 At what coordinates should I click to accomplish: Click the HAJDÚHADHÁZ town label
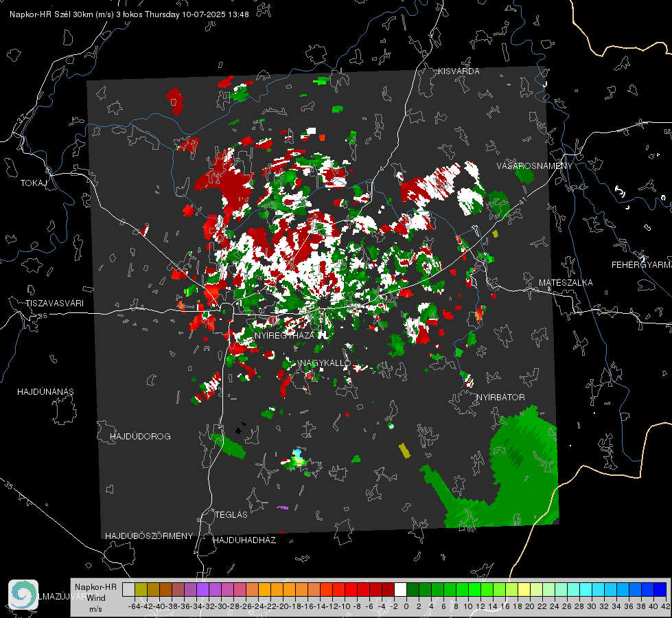(244, 540)
